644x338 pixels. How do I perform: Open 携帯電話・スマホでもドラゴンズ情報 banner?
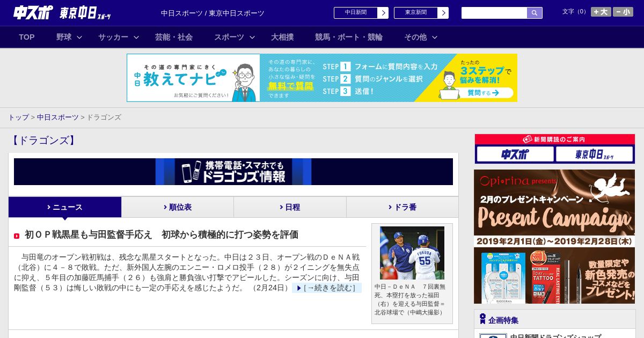(x=233, y=172)
